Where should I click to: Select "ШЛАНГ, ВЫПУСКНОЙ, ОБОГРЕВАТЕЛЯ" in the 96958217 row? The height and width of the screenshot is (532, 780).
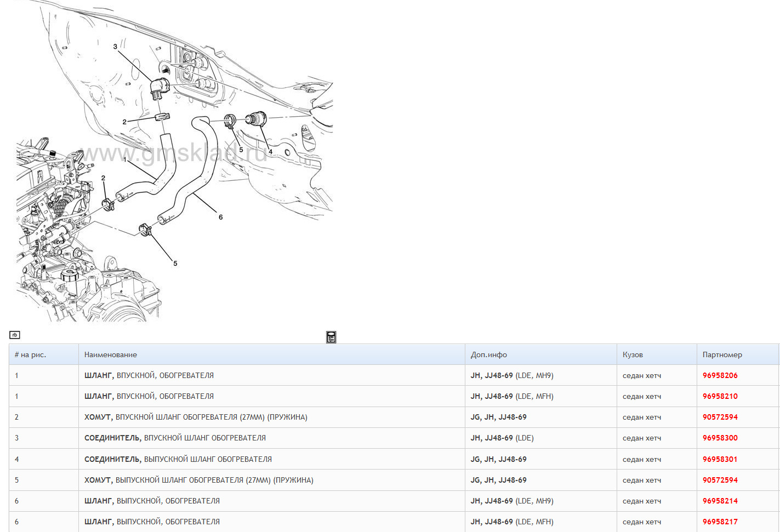(152, 522)
